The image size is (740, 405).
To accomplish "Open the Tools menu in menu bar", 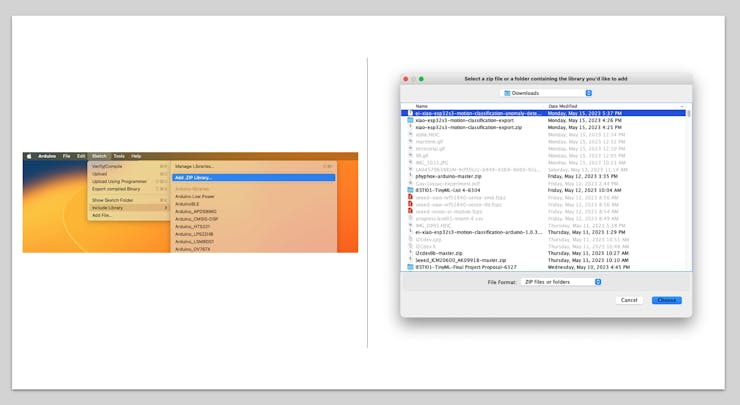I will [119, 156].
